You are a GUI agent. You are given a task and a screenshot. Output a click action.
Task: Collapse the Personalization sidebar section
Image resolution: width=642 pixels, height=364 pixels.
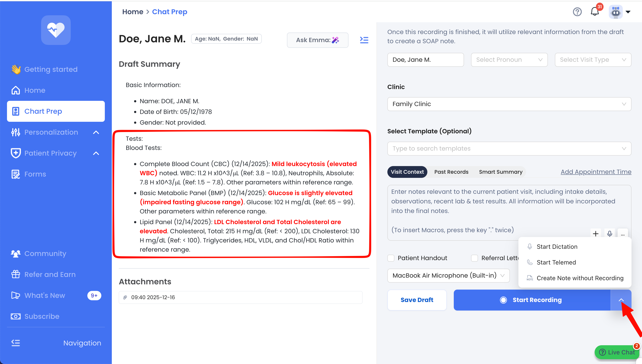point(96,132)
